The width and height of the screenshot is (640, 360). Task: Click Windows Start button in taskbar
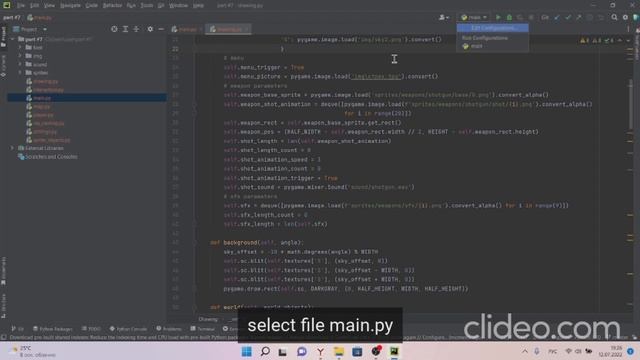pos(247,351)
